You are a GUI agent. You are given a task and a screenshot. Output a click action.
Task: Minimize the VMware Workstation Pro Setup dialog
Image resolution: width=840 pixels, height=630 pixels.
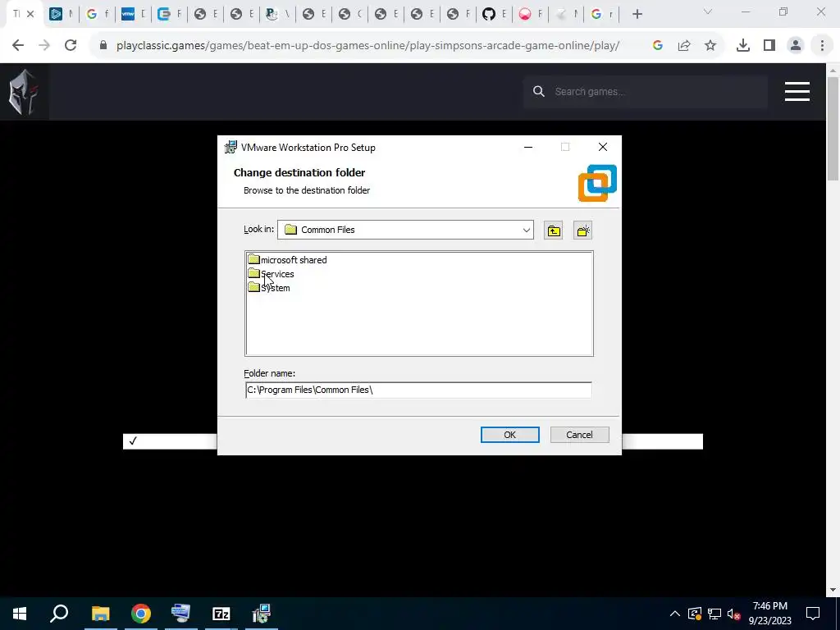coord(528,148)
